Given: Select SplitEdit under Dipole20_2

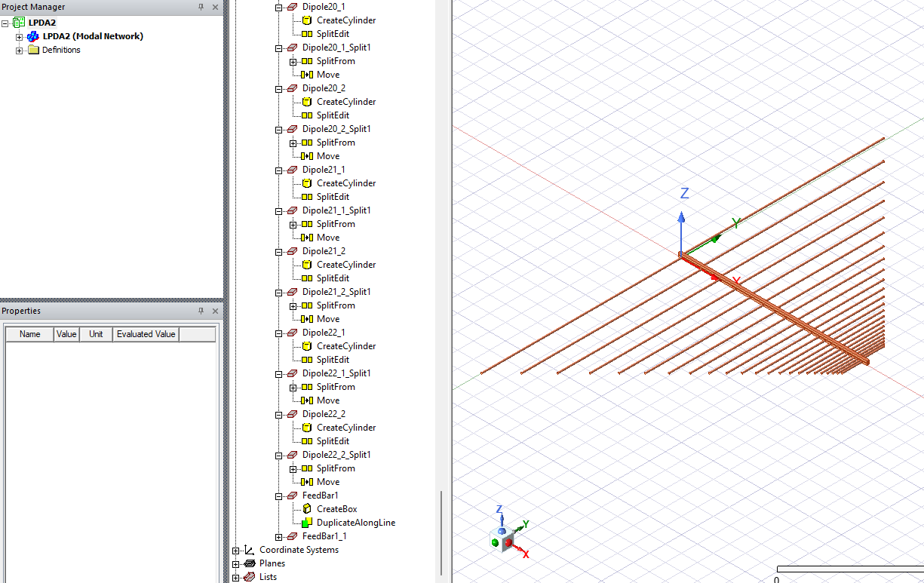Looking at the screenshot, I should 333,115.
